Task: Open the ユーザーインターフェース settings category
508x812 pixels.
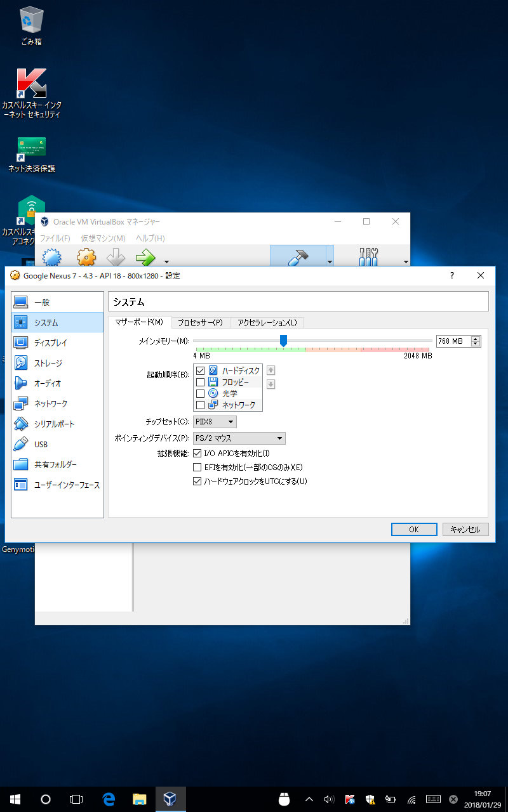Action: [58, 485]
